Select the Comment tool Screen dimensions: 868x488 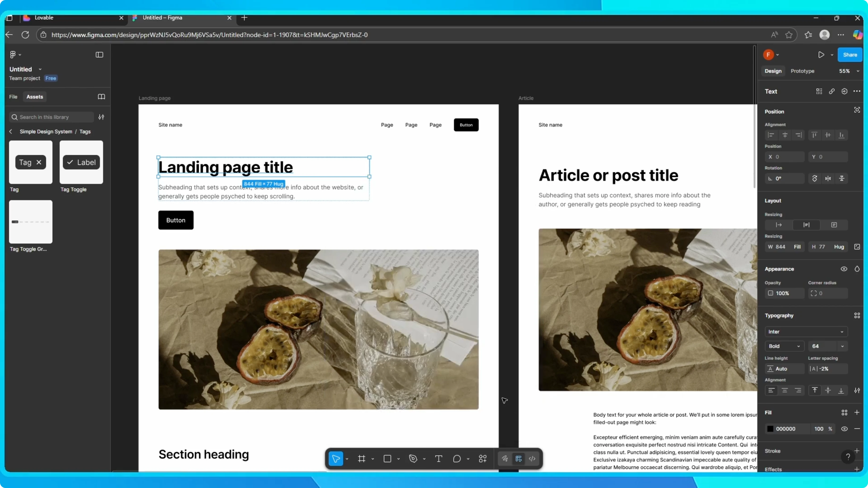tap(457, 458)
